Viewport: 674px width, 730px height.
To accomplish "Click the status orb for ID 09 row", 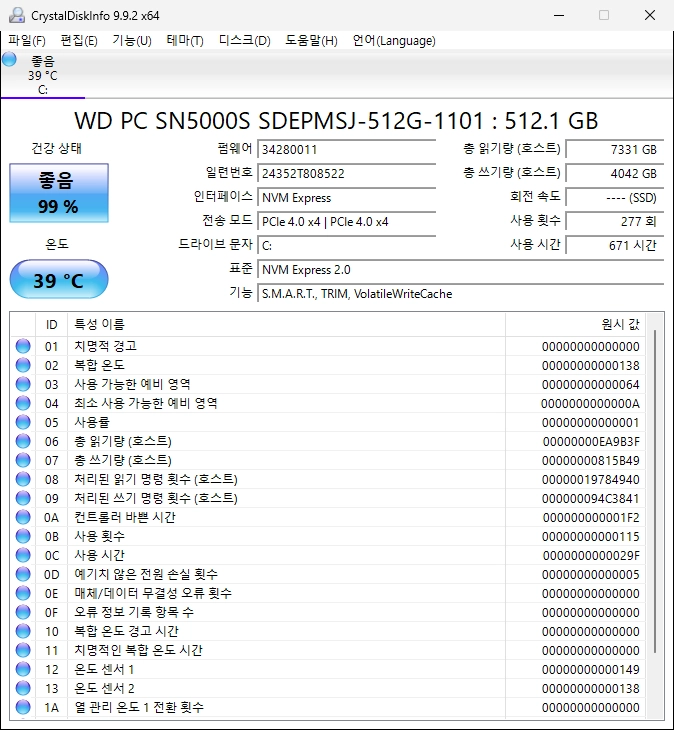I will [23, 499].
